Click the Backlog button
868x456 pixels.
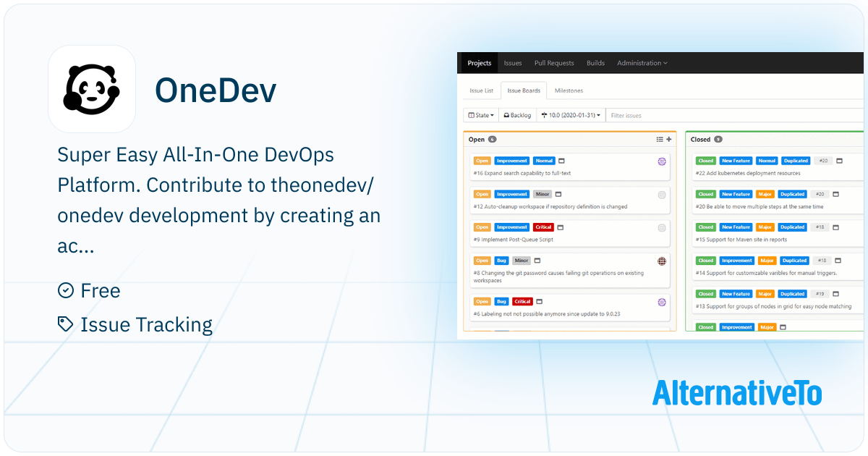518,115
